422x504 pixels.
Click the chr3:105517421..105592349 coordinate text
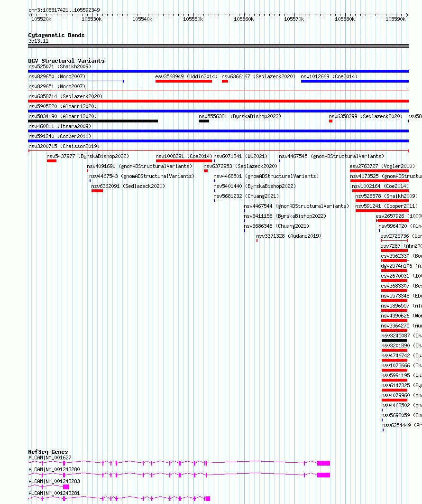point(64,10)
